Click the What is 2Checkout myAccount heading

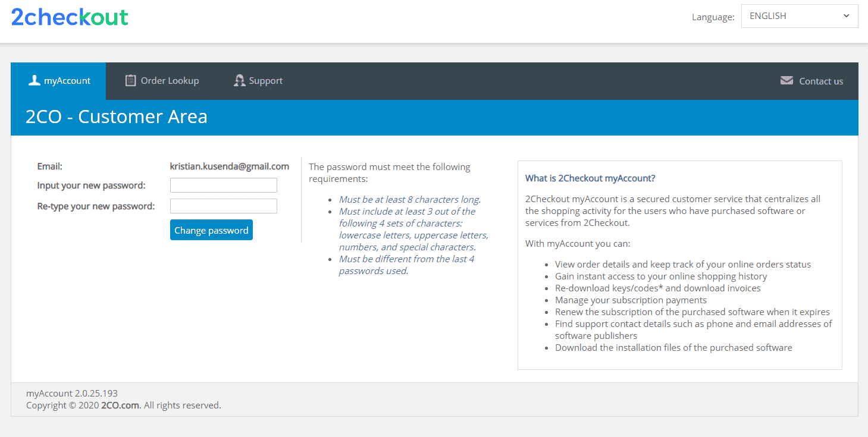click(590, 178)
